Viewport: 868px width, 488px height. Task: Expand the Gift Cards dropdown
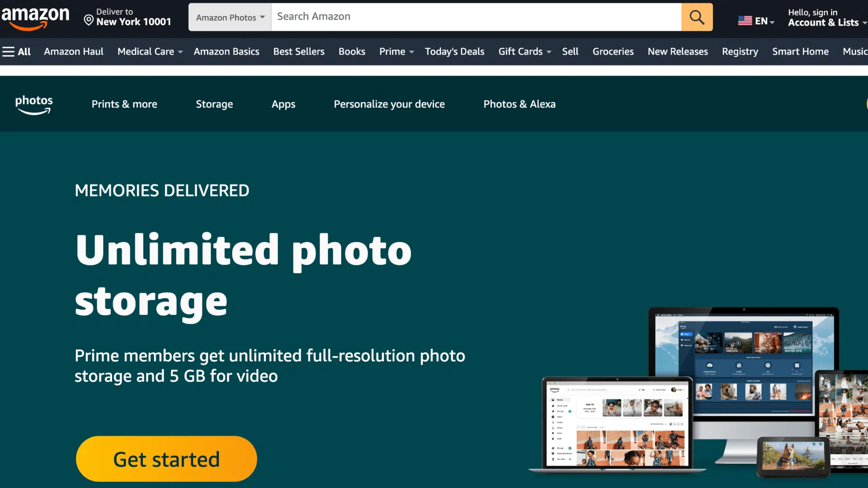(x=525, y=52)
